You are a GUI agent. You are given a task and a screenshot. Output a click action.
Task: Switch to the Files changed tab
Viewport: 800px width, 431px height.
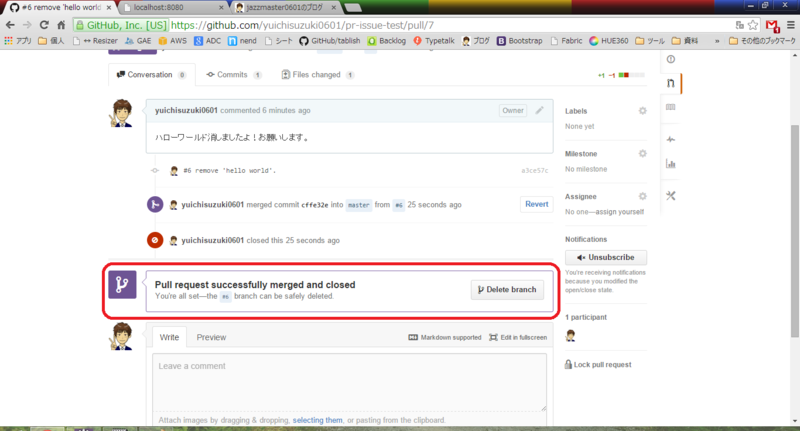317,74
